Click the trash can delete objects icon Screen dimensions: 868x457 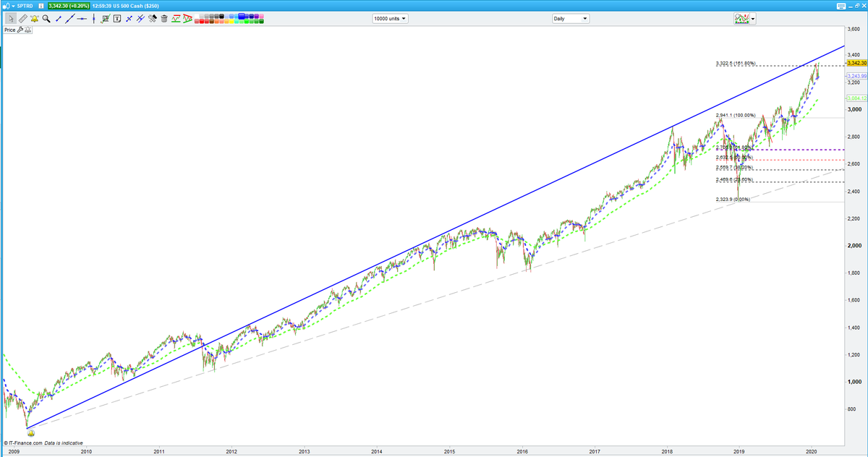coord(164,18)
